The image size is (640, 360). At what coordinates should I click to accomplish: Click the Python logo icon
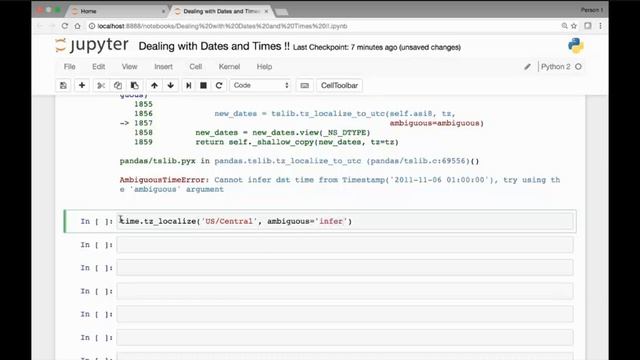pyautogui.click(x=576, y=46)
